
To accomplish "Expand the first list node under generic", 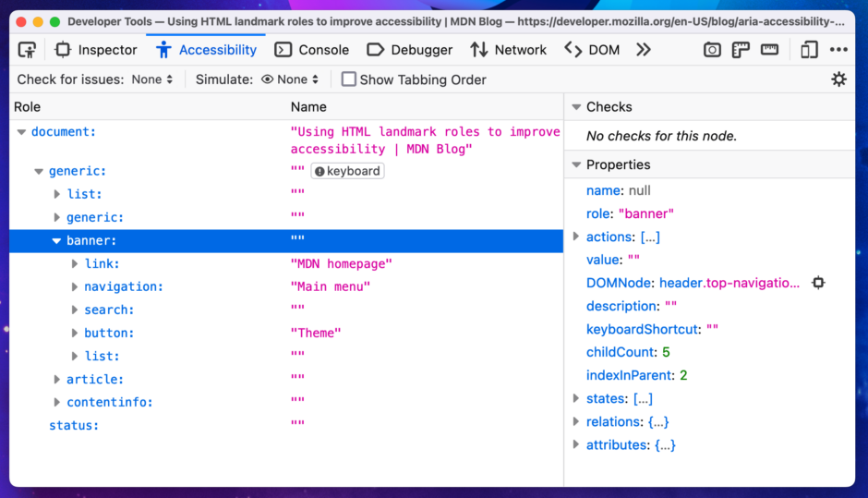I will click(x=56, y=194).
